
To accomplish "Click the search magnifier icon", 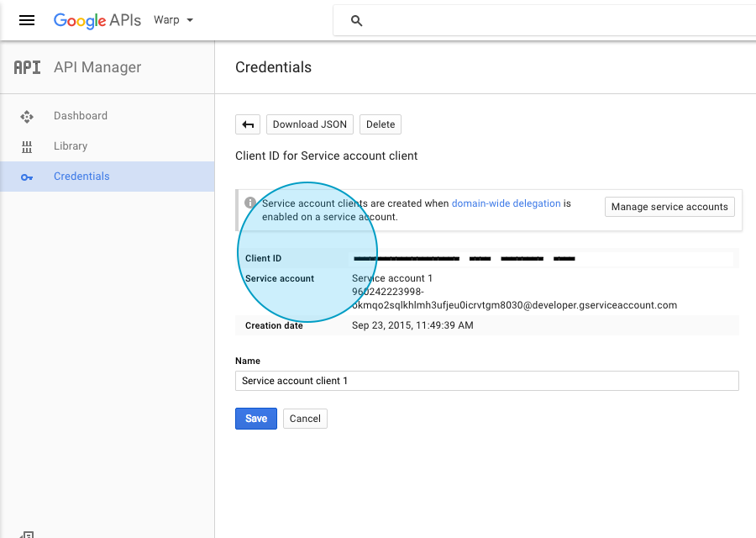I will click(356, 21).
